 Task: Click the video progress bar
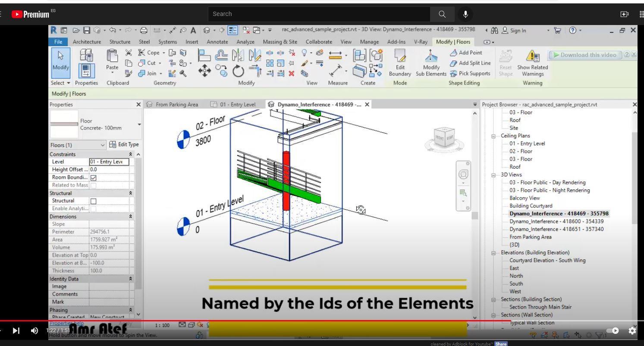[322, 321]
